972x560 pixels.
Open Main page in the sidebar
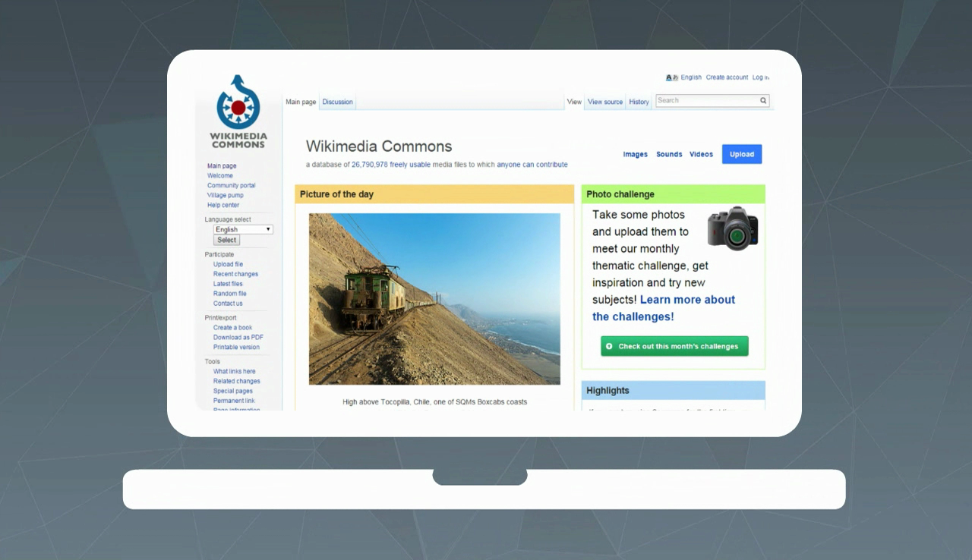pos(222,165)
